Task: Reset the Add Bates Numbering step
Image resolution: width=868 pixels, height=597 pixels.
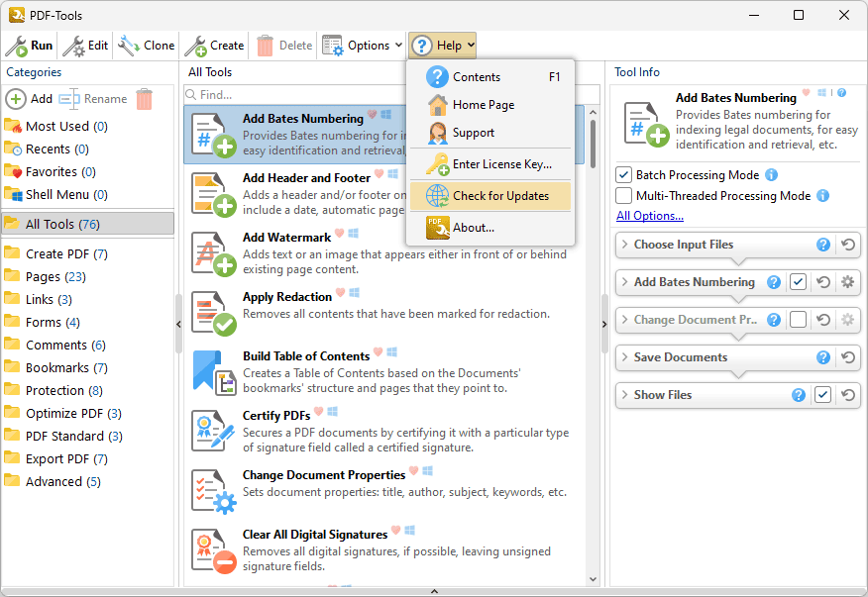Action: click(823, 282)
